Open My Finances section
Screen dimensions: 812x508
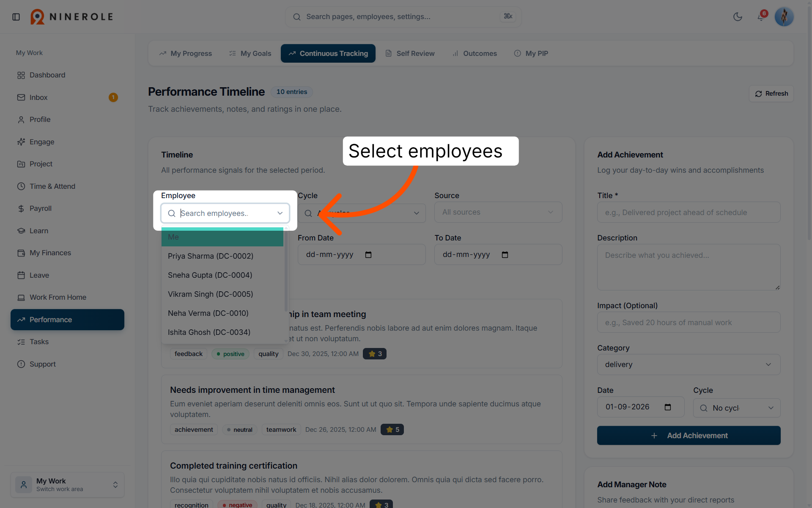(68, 253)
